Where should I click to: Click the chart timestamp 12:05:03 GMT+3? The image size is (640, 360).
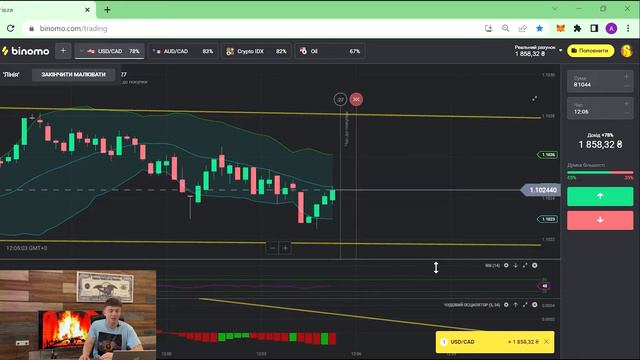(x=27, y=248)
